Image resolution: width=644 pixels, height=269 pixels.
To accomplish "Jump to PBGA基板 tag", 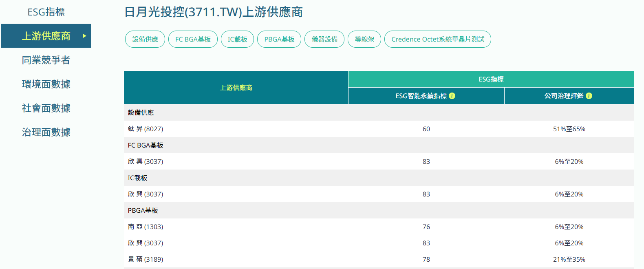I will tap(279, 39).
